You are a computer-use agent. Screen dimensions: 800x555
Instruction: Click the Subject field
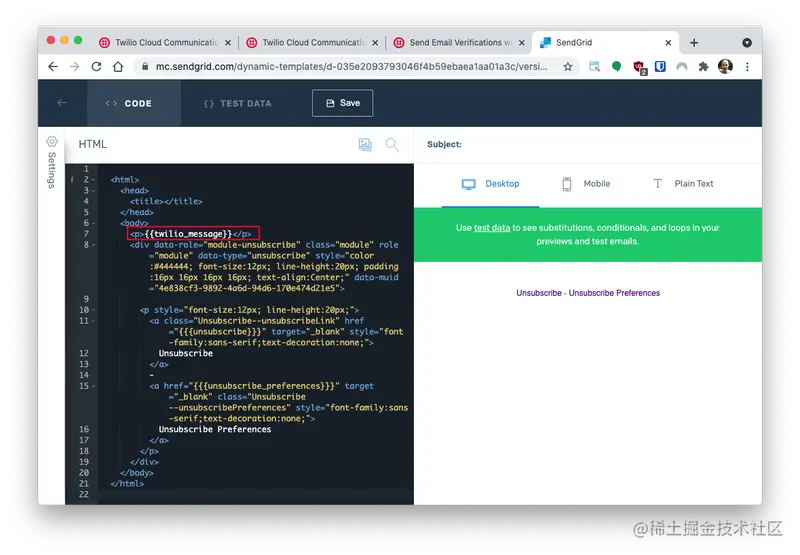coord(588,144)
